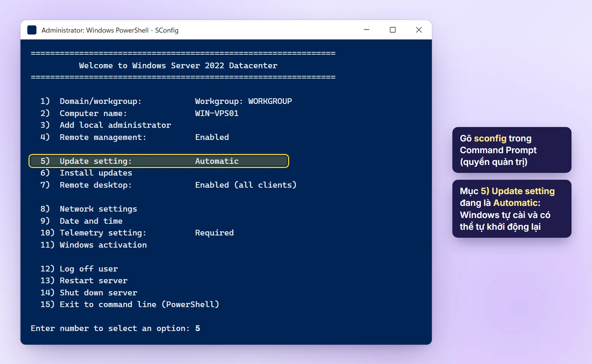Select '11) Windows activation' option
592x364 pixels.
[x=94, y=245]
